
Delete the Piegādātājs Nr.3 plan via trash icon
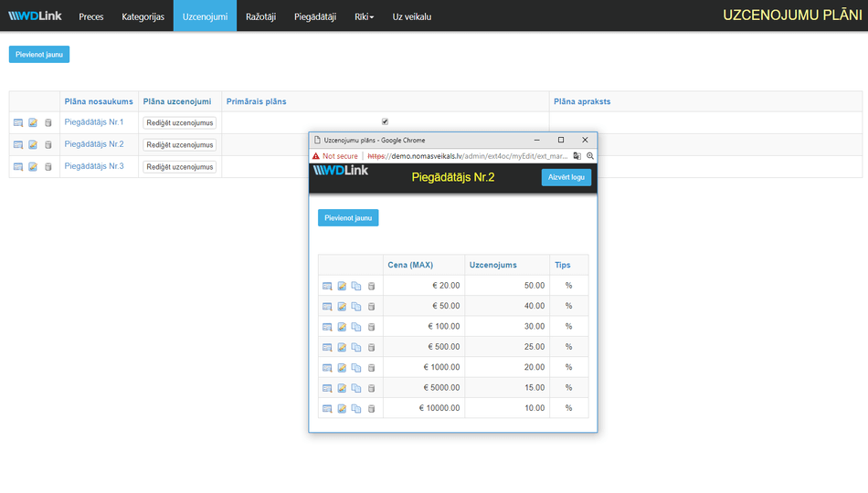coord(48,167)
